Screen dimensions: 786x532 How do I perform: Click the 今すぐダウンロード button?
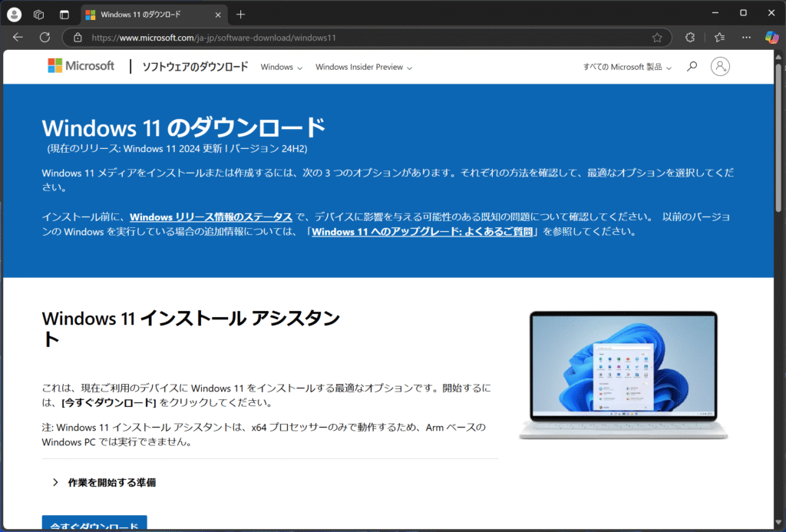point(94,524)
